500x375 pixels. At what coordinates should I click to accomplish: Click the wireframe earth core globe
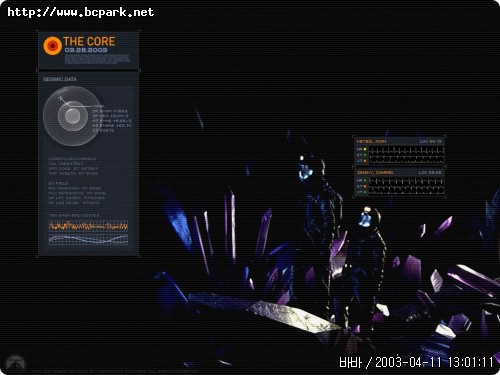click(72, 116)
